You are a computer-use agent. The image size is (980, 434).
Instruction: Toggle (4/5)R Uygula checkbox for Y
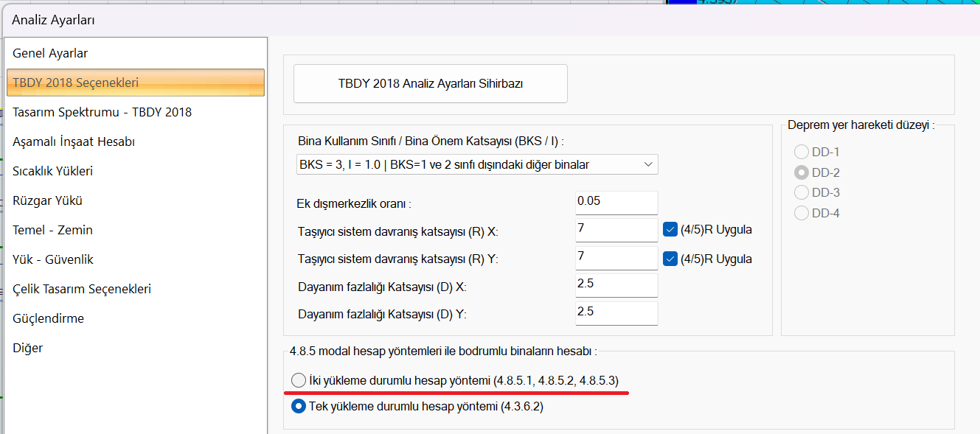(x=670, y=259)
